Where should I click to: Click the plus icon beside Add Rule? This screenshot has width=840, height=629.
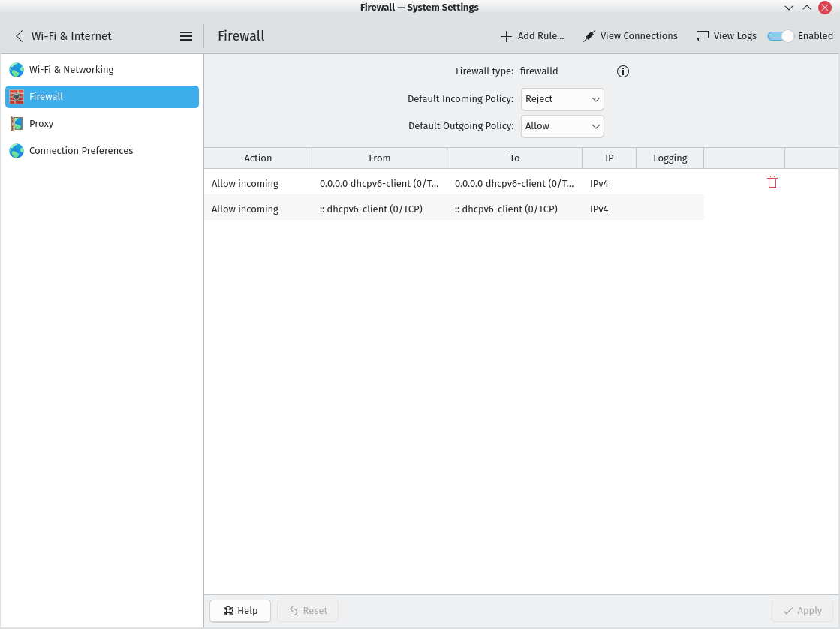point(506,36)
